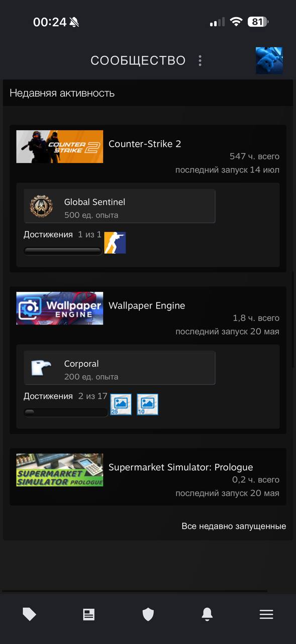
Task: Open the Counter-Strike 2 achievement icon
Action: 115,243
